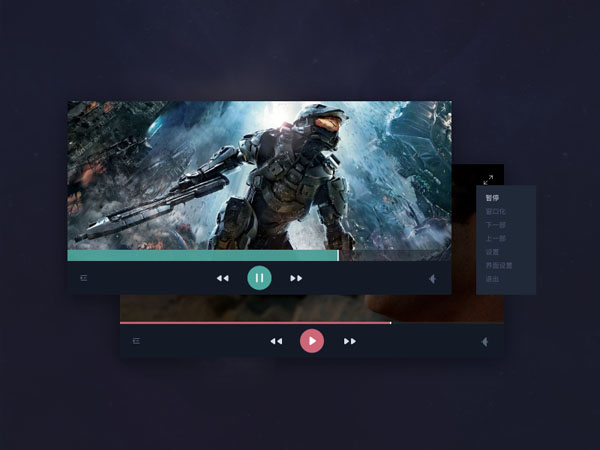Fast-forward in the back pink player
The height and width of the screenshot is (450, 600).
(350, 341)
